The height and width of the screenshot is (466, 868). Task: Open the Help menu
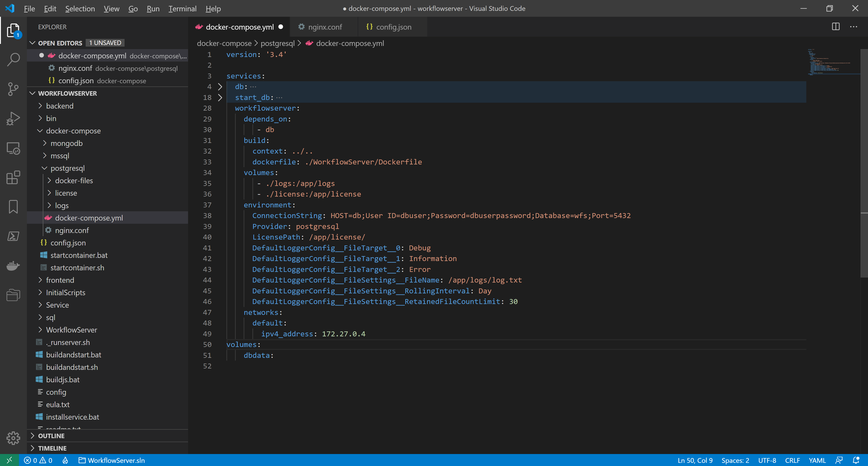tap(213, 8)
